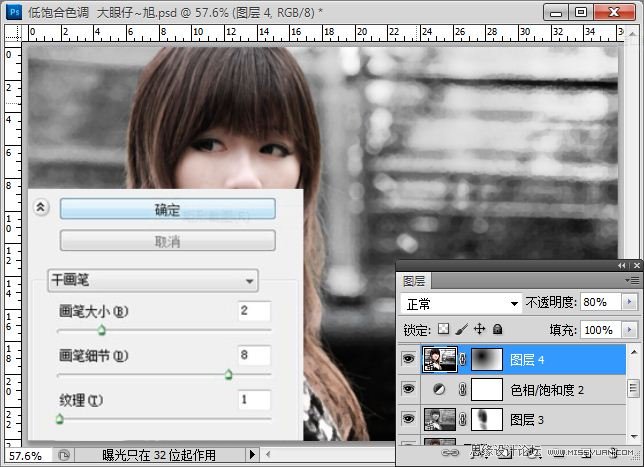Click the 纹理 value field
Image resolution: width=644 pixels, height=467 pixels.
pos(254,400)
